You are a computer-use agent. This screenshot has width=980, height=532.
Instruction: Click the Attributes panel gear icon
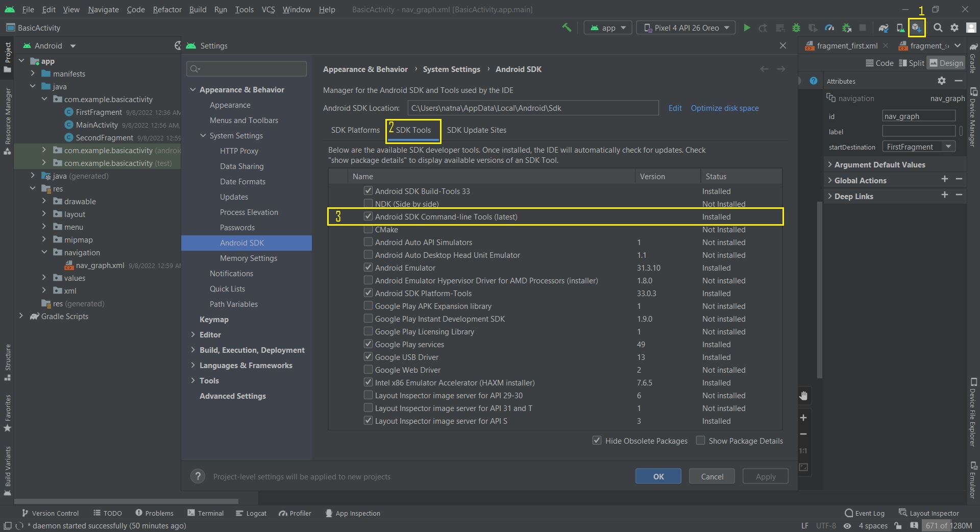942,81
